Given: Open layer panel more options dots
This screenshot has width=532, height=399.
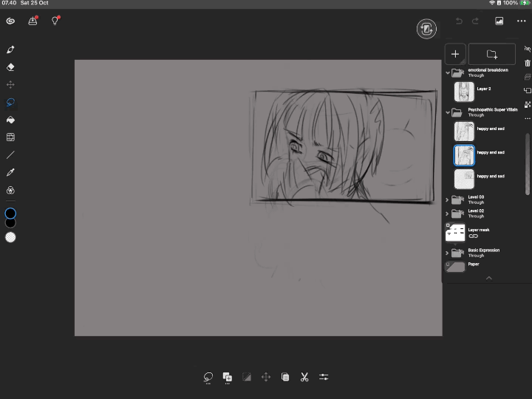Looking at the screenshot, I should (528, 118).
